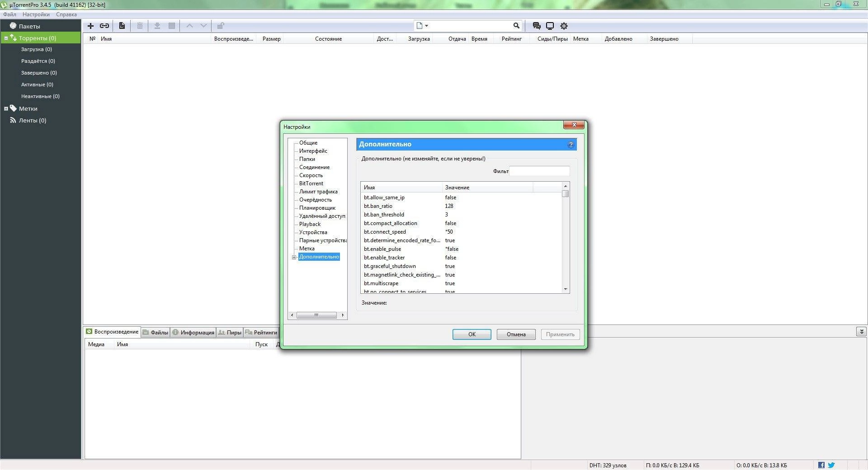Click the Facebook icon in status bar
868x470 pixels.
pyautogui.click(x=821, y=465)
